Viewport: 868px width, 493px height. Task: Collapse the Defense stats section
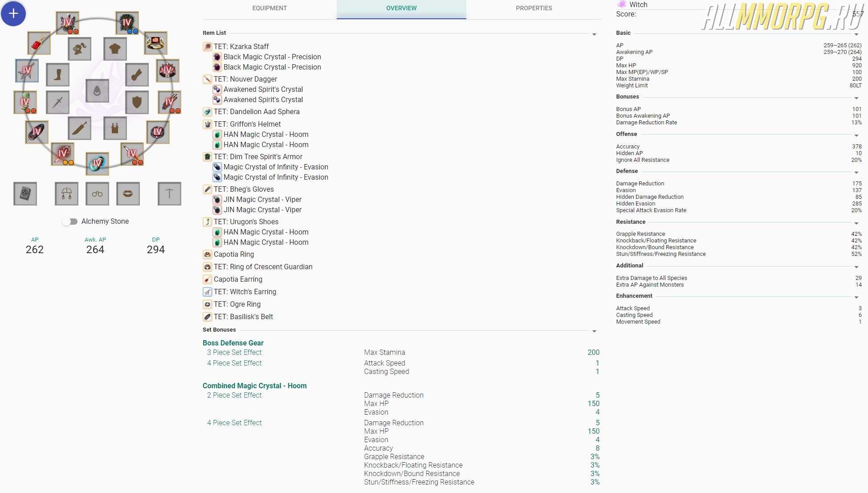click(x=856, y=173)
